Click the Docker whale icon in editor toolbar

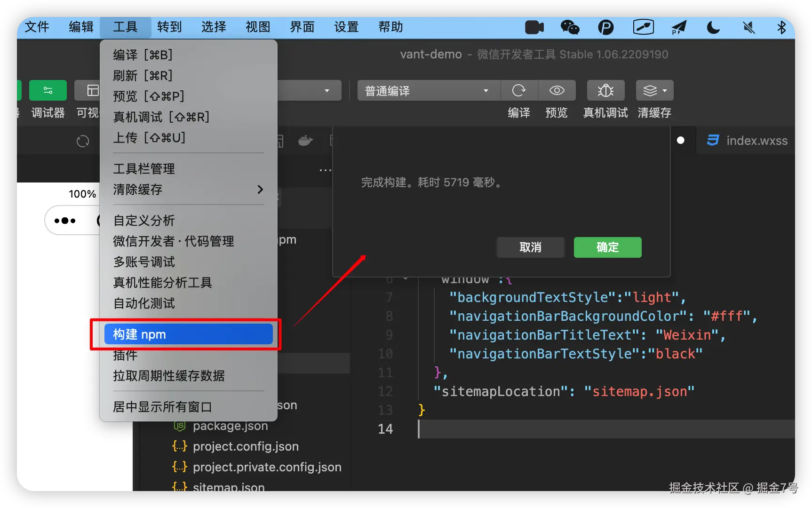[x=305, y=141]
